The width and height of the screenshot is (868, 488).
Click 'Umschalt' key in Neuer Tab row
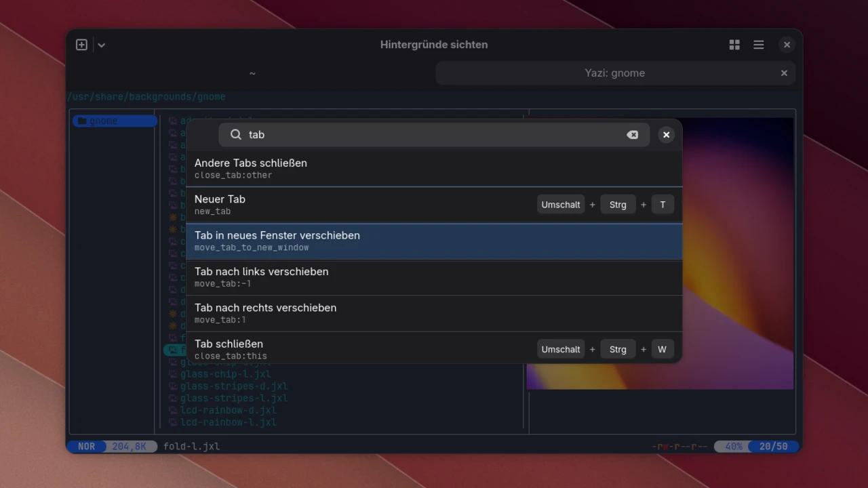[x=561, y=205]
